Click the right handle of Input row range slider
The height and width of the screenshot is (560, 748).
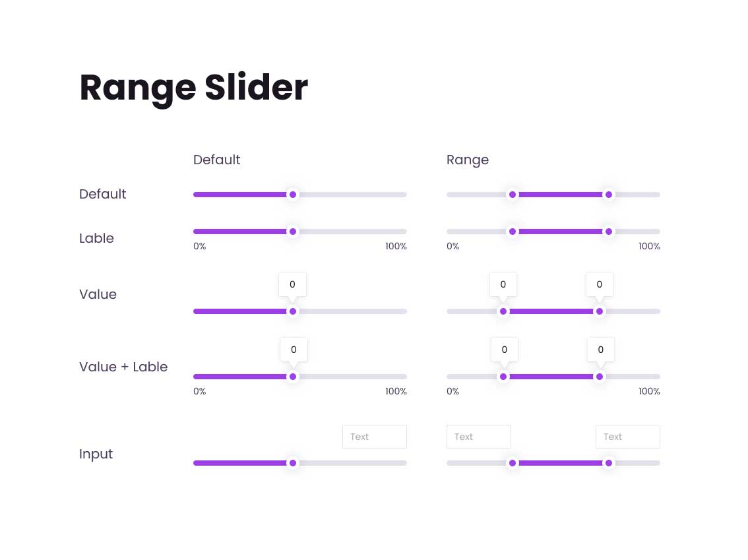tap(609, 463)
